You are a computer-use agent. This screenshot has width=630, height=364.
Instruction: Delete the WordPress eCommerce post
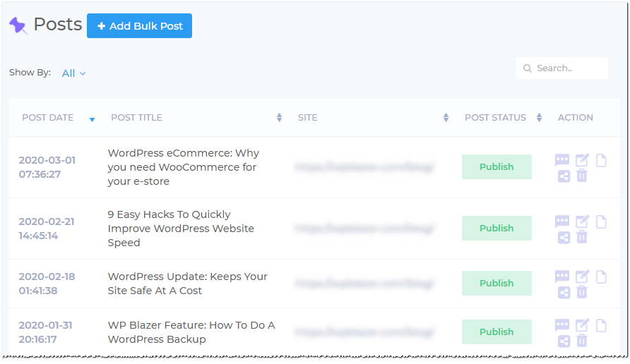pos(582,176)
